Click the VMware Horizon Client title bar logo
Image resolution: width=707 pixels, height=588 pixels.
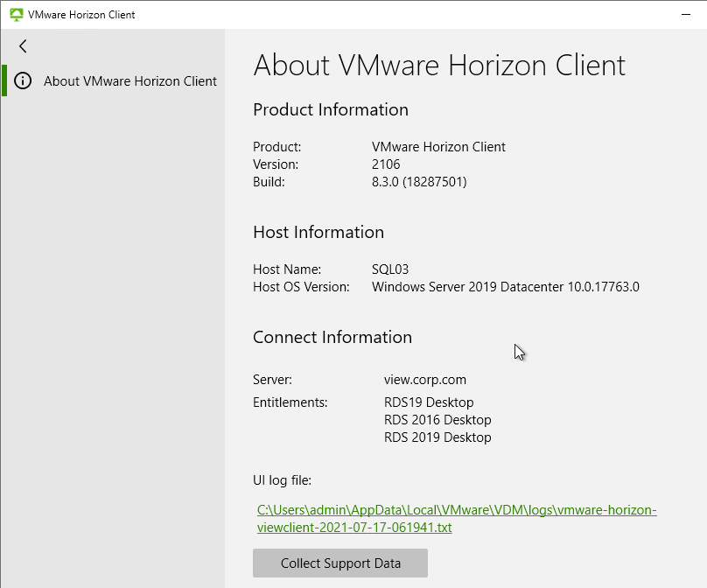point(17,14)
